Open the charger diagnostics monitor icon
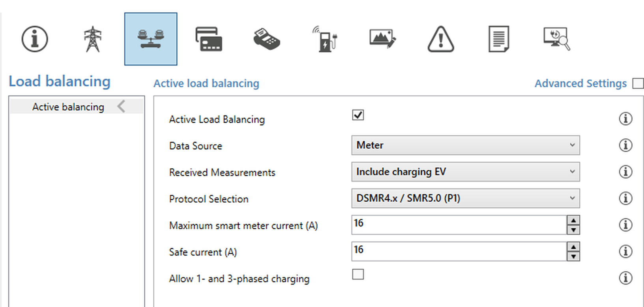Viewport: 644px width, 307px height. 556,39
